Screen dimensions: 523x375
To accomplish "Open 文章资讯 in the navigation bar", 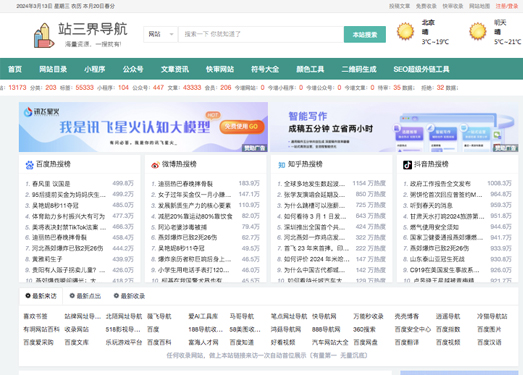I will 175,69.
